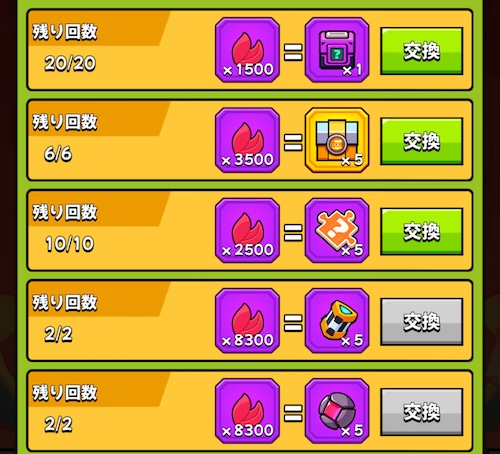500x454 pixels.
Task: Select the 10/10 remaining count row
Action: tap(250, 230)
